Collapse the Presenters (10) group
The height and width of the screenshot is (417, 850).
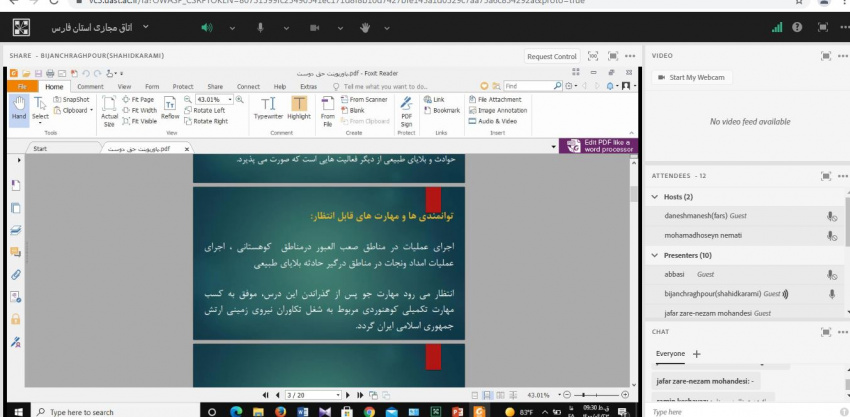(655, 255)
